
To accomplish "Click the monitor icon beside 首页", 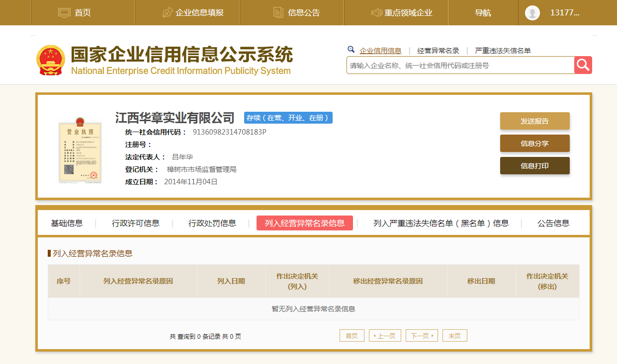I will [x=65, y=12].
